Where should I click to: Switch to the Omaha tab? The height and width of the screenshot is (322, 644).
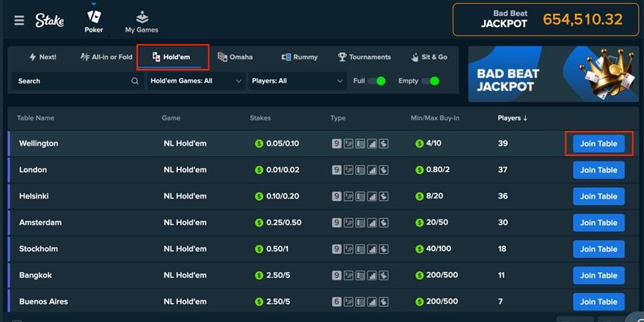pyautogui.click(x=235, y=57)
